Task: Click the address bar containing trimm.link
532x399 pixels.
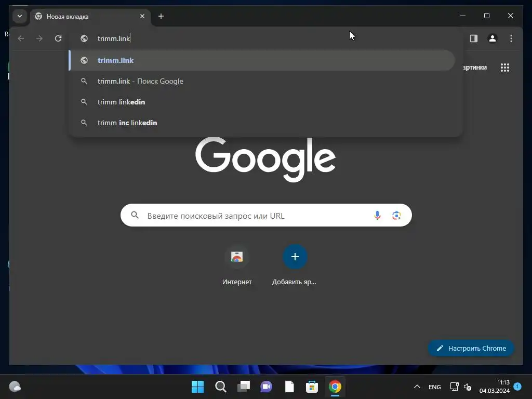Action: point(265,38)
